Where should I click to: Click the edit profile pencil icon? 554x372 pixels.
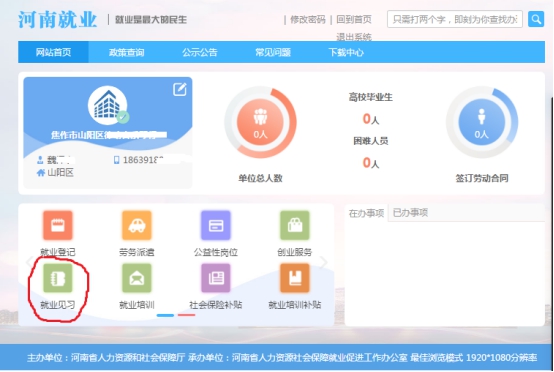pyautogui.click(x=179, y=89)
